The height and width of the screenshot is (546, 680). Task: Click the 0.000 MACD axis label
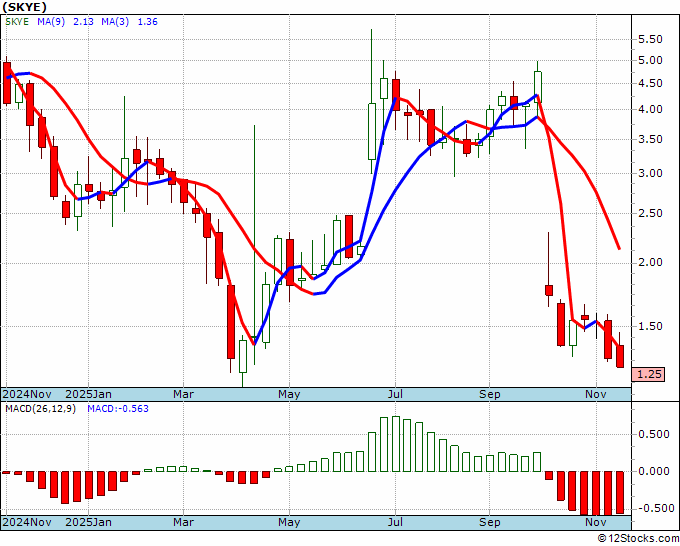654,471
